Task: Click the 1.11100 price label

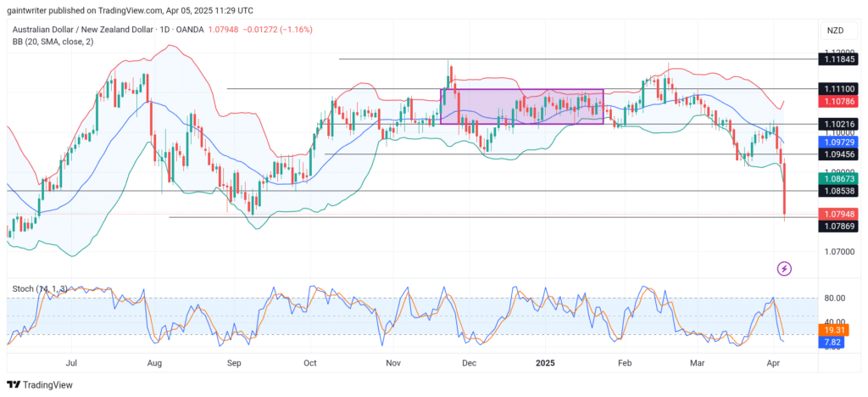Action: (x=838, y=88)
